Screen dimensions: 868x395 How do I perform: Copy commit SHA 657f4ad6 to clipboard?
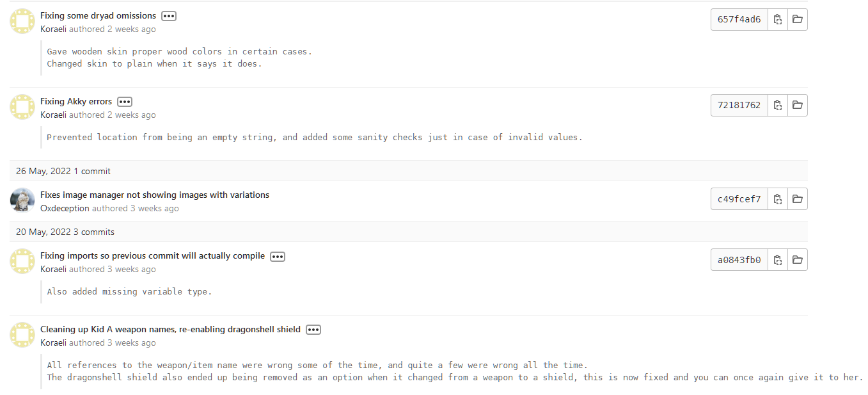777,19
